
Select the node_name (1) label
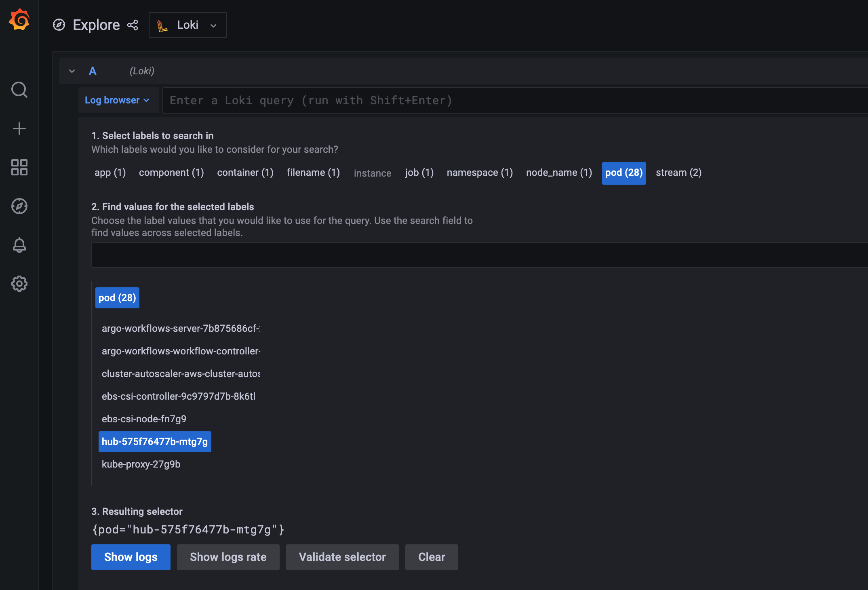click(559, 173)
